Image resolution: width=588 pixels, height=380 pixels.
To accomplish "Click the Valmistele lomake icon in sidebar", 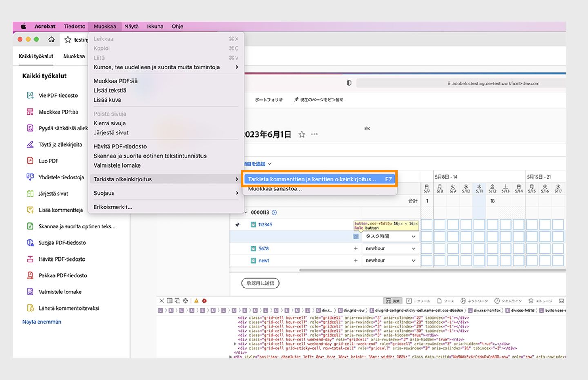I will [x=30, y=291].
